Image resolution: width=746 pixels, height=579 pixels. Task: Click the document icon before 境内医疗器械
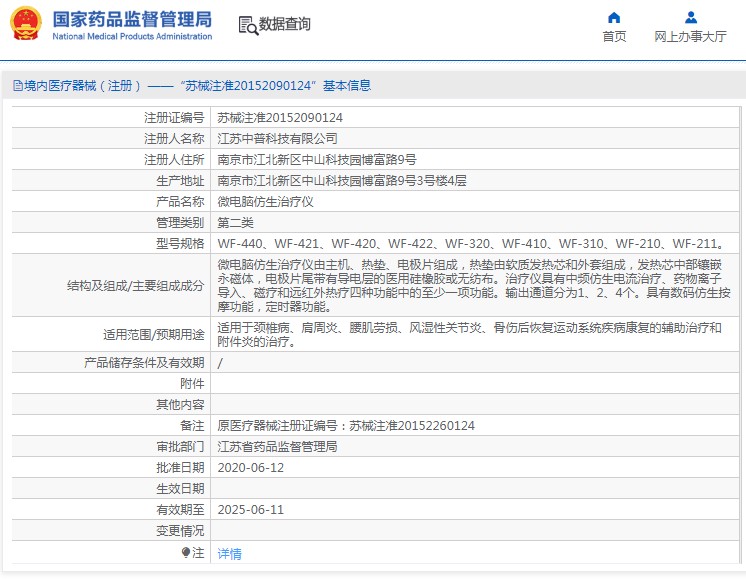coord(18,86)
